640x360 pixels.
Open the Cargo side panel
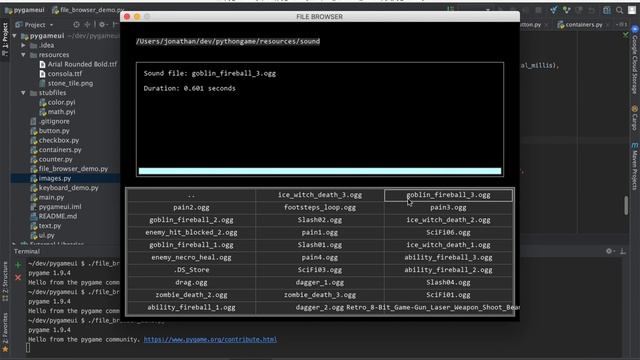[635, 118]
